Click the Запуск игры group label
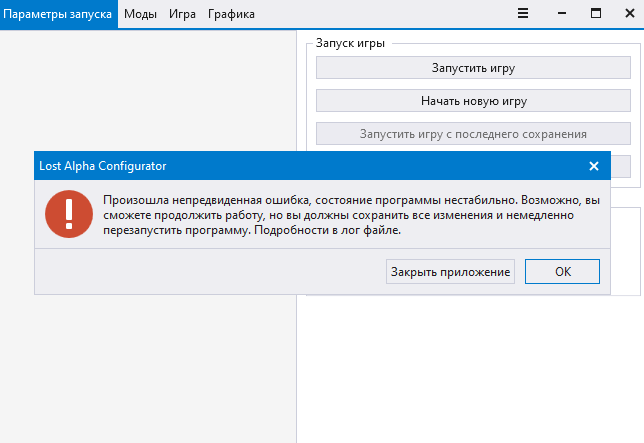 tap(350, 43)
